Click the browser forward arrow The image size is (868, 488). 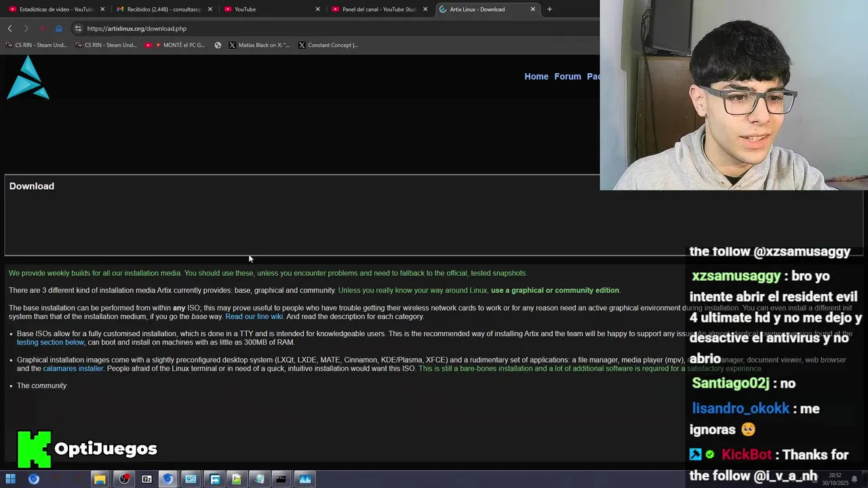click(x=26, y=28)
